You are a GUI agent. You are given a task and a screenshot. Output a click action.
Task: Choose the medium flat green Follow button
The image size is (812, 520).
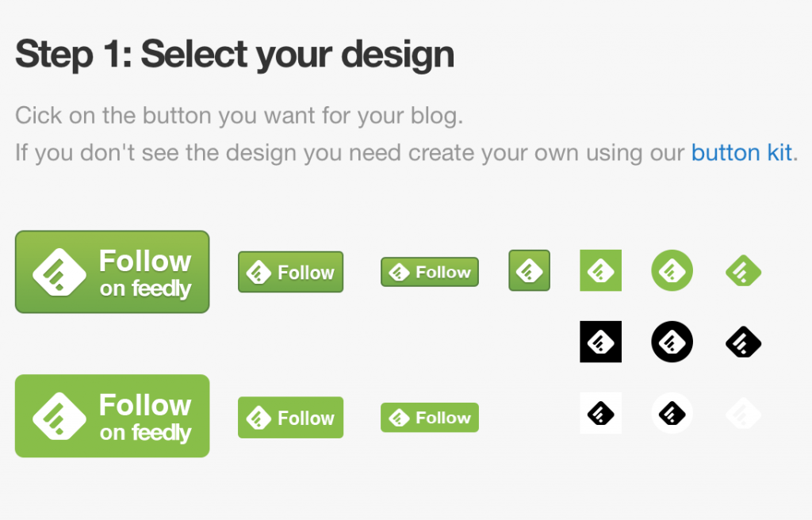click(290, 418)
